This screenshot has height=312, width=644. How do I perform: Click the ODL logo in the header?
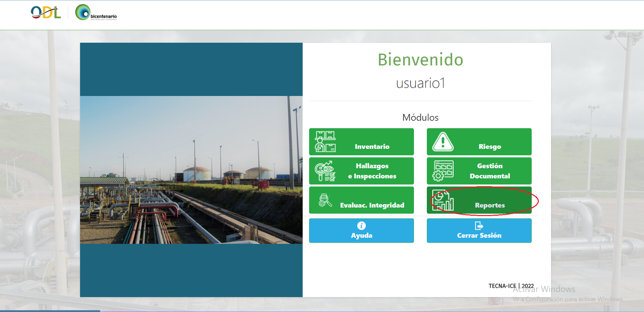click(46, 13)
